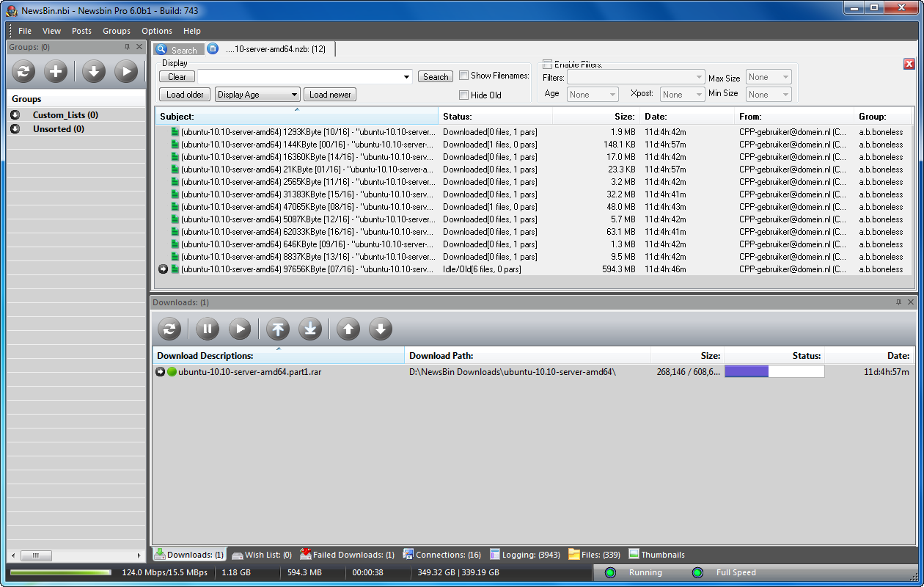The height and width of the screenshot is (587, 924).
Task: Move download to top of list
Action: coord(278,329)
